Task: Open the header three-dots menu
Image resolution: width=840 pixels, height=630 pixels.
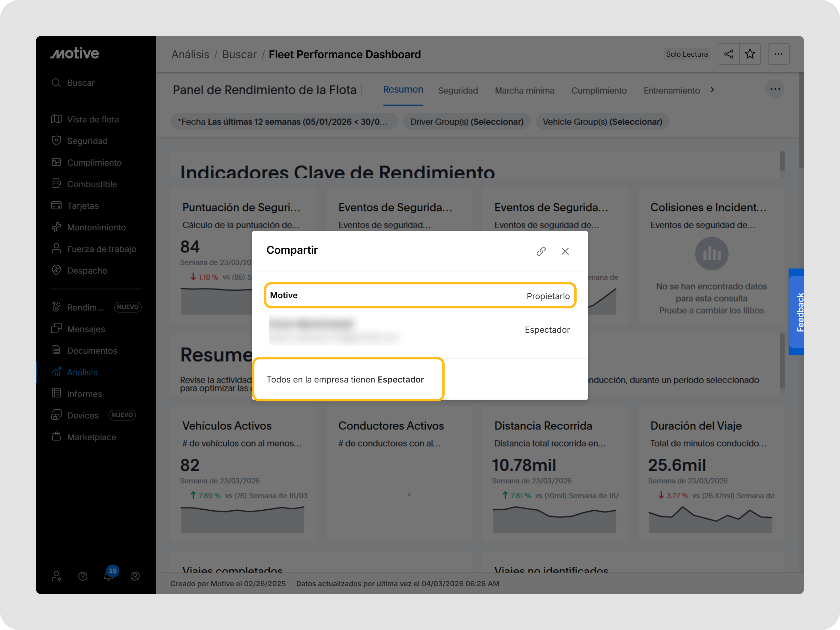Action: [x=778, y=54]
